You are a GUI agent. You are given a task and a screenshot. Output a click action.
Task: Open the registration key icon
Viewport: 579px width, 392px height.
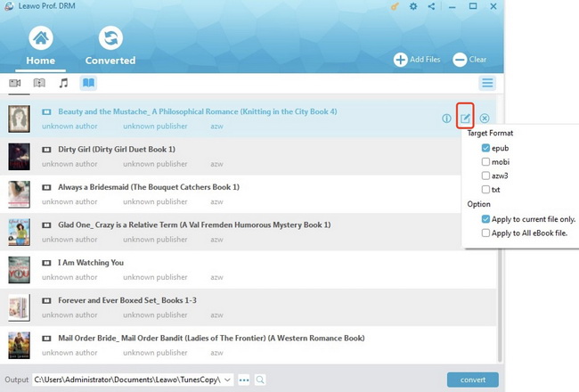pos(395,6)
